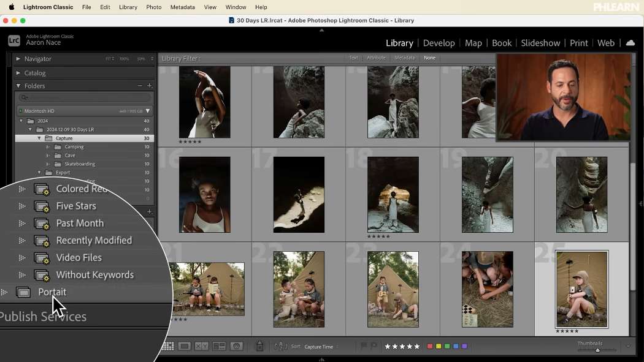Enable the Metadata filter in Library Filter

click(x=405, y=58)
